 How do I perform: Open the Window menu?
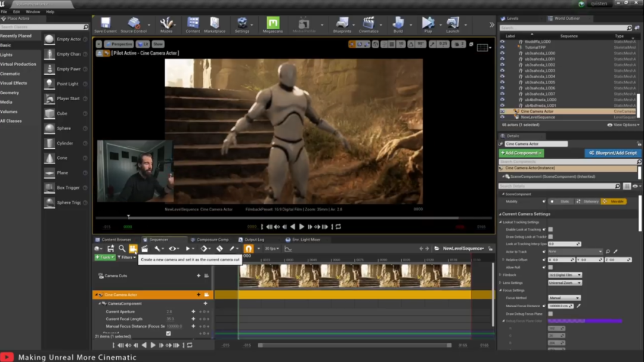click(33, 11)
